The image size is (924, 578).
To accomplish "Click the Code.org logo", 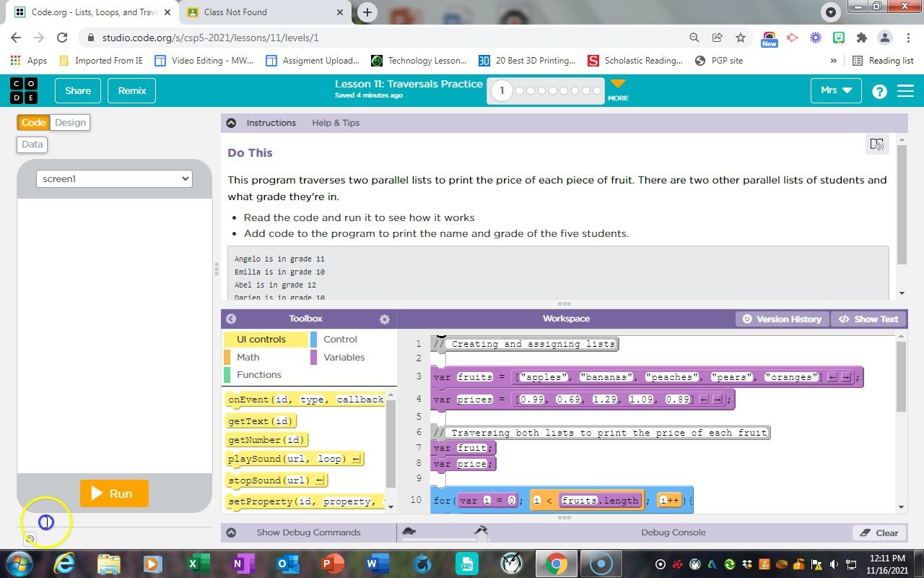I will 24,91.
